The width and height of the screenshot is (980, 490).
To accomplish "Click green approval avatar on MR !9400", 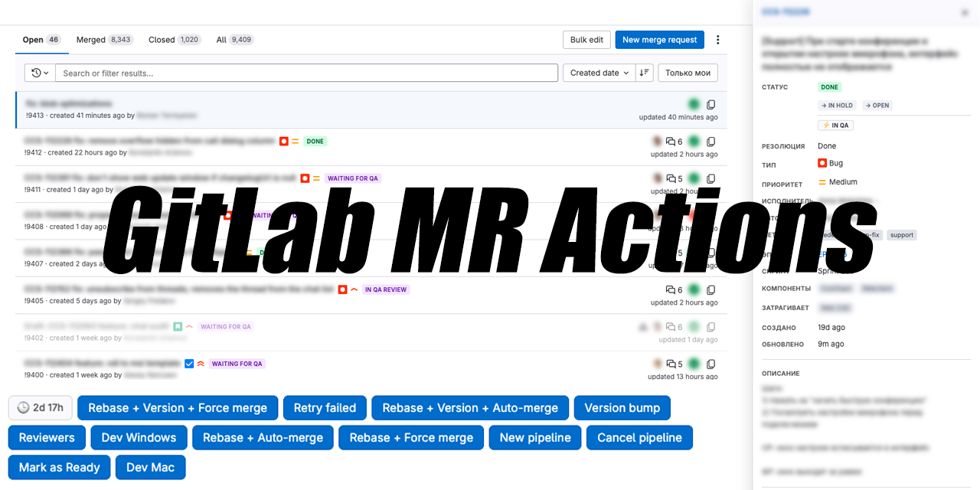I will click(694, 364).
